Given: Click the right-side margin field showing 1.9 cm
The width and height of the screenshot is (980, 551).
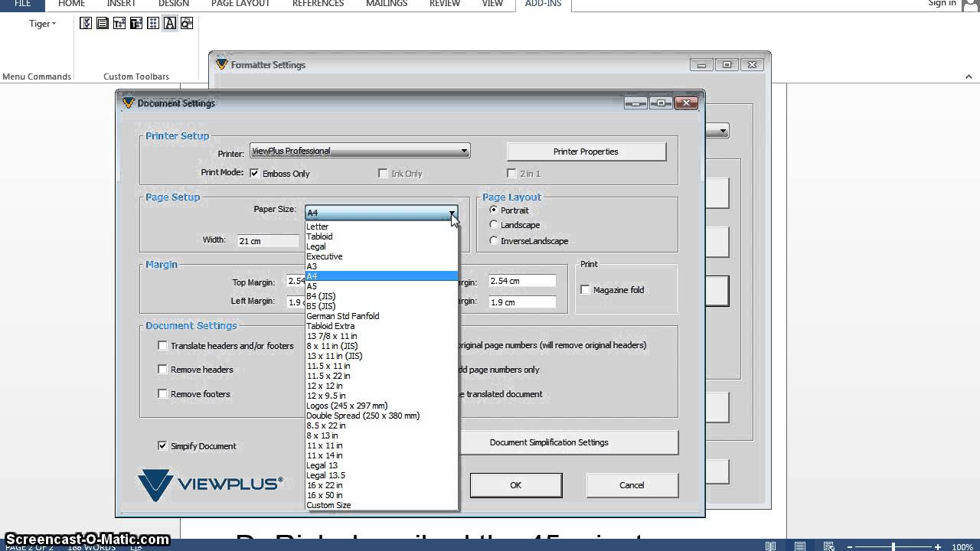Looking at the screenshot, I should pos(521,302).
